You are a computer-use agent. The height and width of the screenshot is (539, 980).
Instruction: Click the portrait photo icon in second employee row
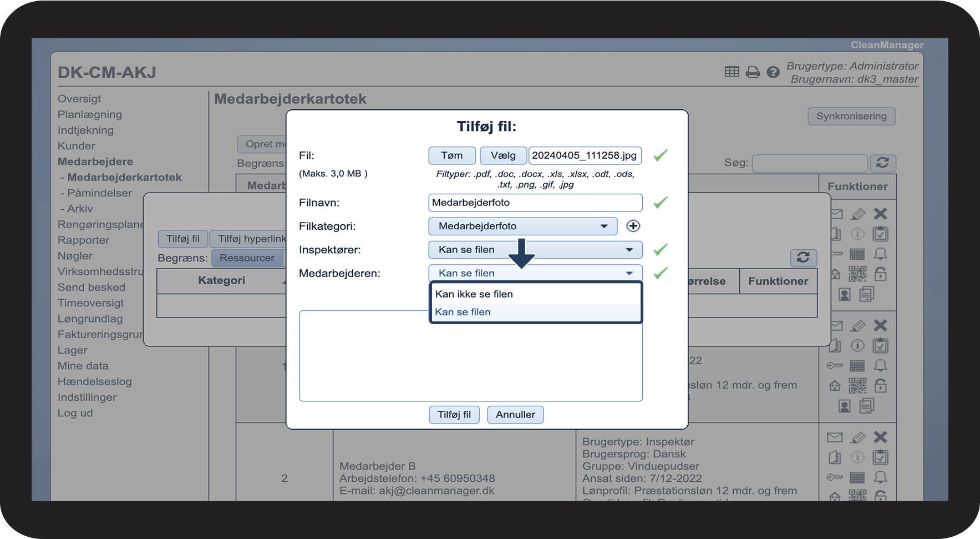(844, 406)
